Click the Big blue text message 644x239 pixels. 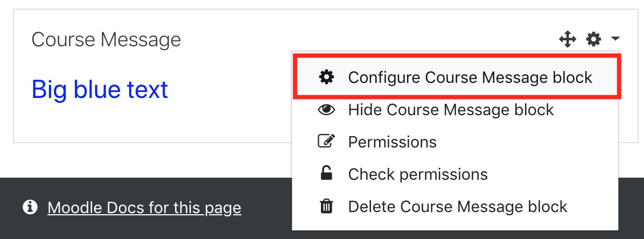tap(100, 89)
